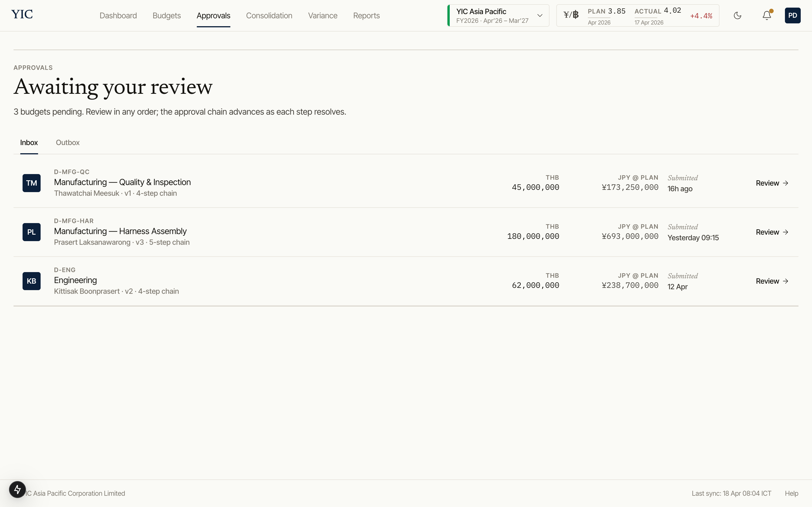Click the ¥/฿ currency pair icon
Image resolution: width=812 pixels, height=507 pixels.
pos(571,15)
